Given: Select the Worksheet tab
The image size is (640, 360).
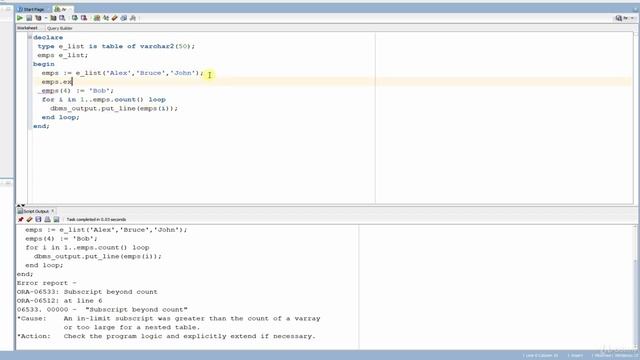Looking at the screenshot, I should coord(27,28).
